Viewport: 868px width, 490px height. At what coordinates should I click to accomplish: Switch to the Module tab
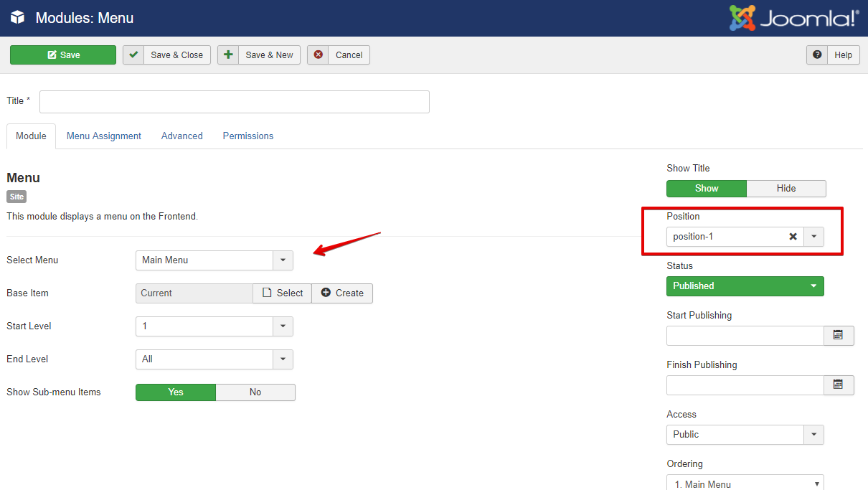31,136
